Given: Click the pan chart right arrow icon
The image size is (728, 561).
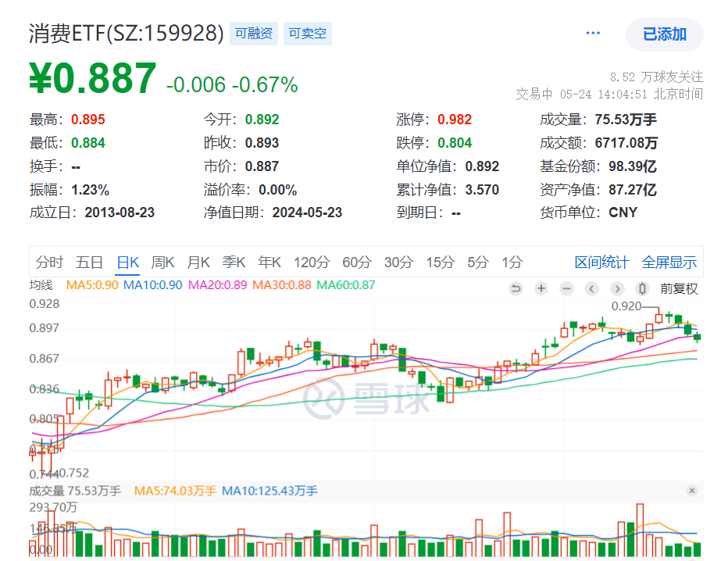Looking at the screenshot, I should (617, 288).
